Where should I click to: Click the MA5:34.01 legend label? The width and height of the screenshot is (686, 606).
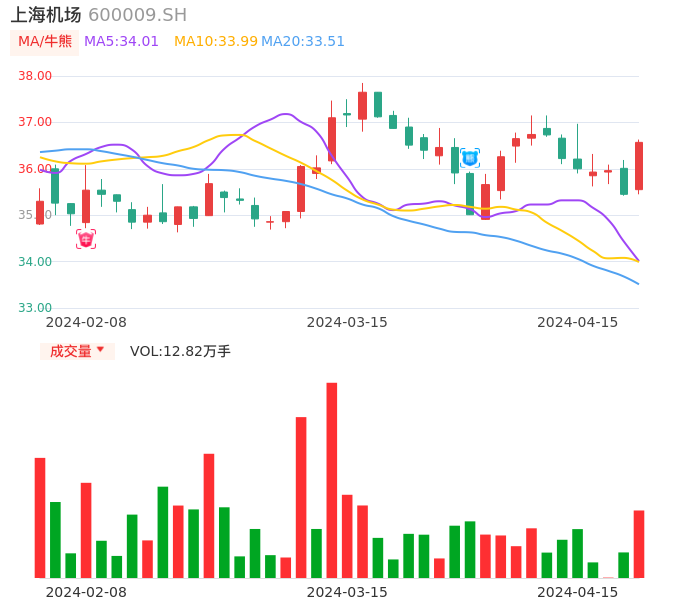pyautogui.click(x=121, y=42)
